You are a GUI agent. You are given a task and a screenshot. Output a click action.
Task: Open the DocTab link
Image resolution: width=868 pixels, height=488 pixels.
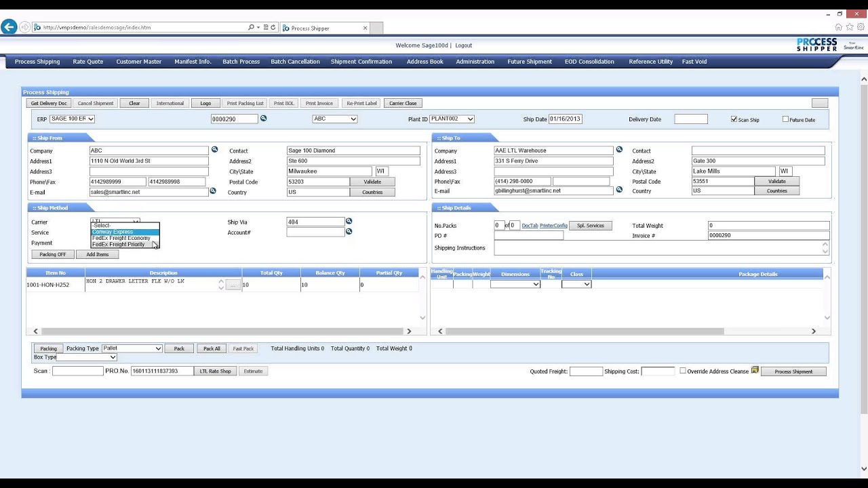coord(530,226)
